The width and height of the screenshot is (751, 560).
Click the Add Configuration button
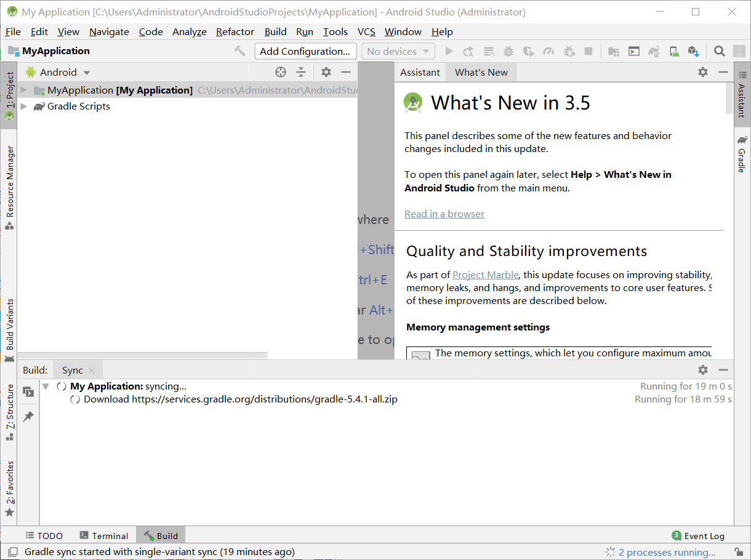click(305, 52)
